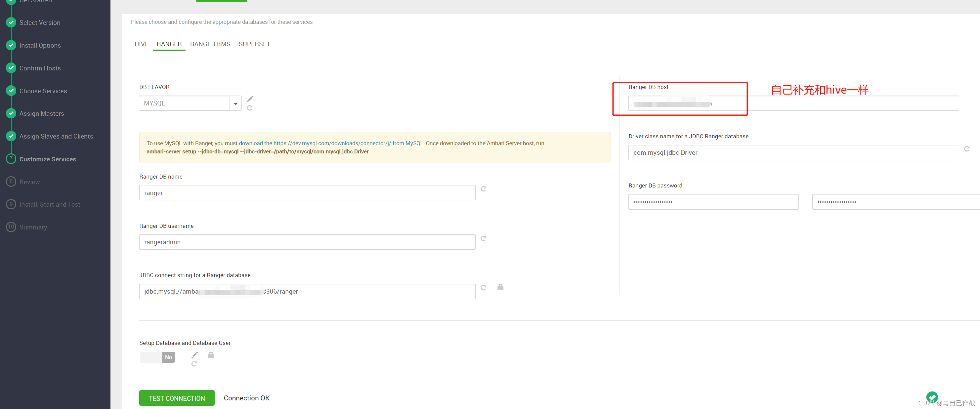Click the undo icon under Setup Database pencil
The width and height of the screenshot is (980, 409).
tap(194, 364)
